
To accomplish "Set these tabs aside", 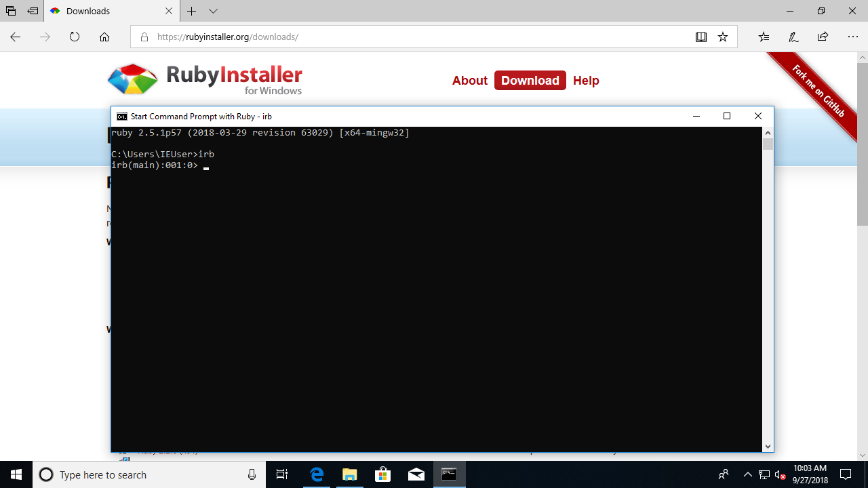I will pos(33,11).
